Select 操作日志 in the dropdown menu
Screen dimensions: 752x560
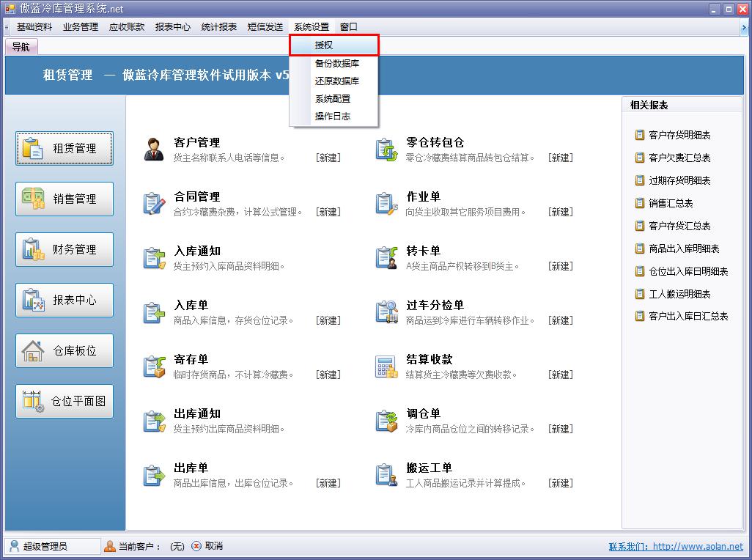(x=332, y=117)
